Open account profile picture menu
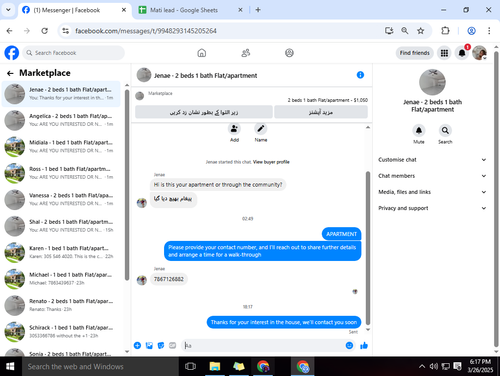Image resolution: width=500 pixels, height=376 pixels. tap(479, 53)
